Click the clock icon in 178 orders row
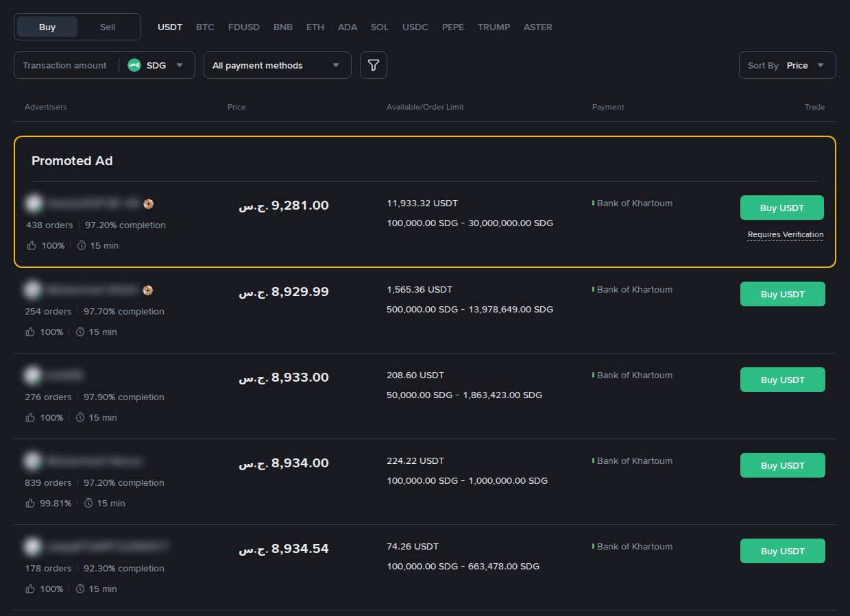 coord(80,589)
